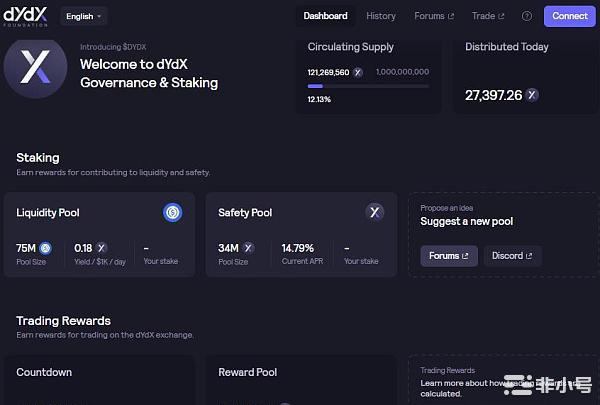Open the Liquidity Pool card
The image size is (600, 405).
point(99,235)
